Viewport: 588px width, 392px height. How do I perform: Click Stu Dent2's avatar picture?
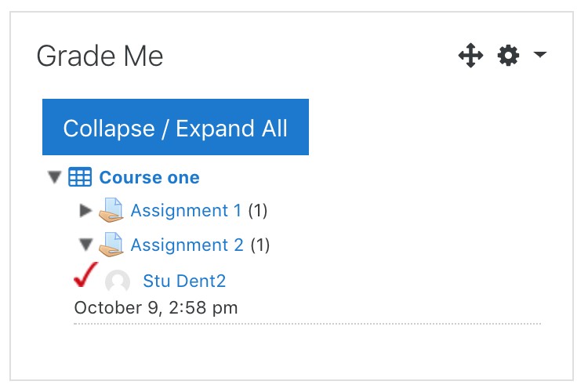118,281
